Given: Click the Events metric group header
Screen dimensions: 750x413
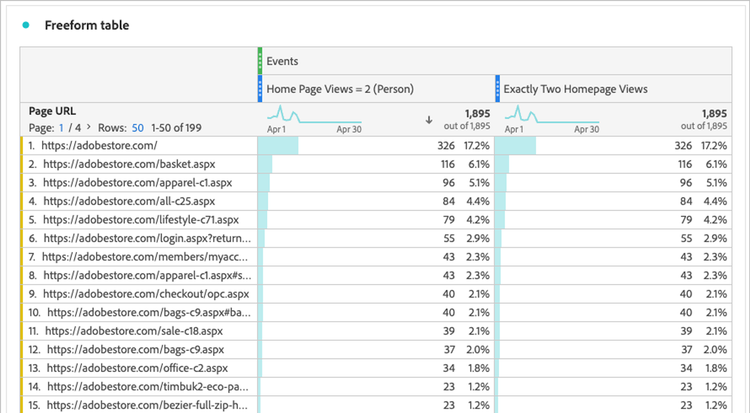Looking at the screenshot, I should click(282, 61).
